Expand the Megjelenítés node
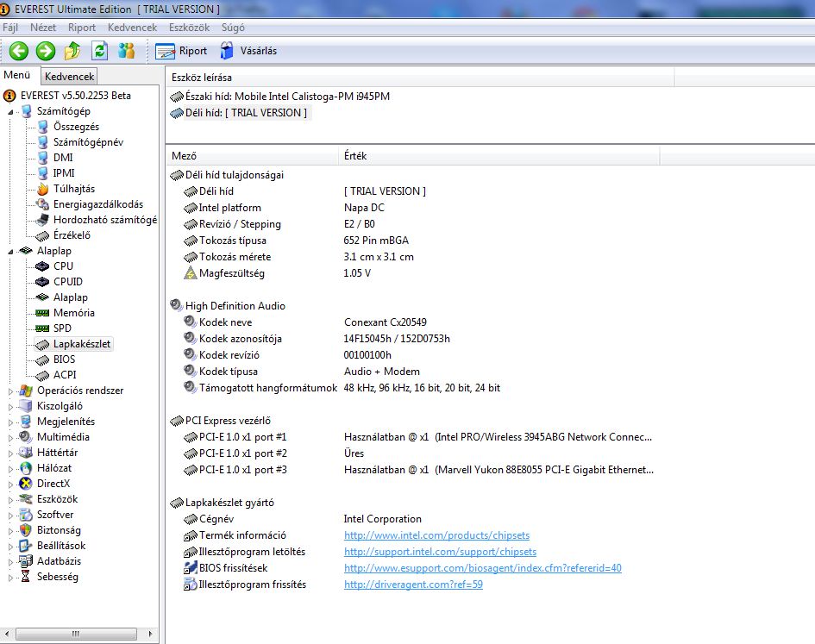The height and width of the screenshot is (644, 815). click(x=10, y=422)
